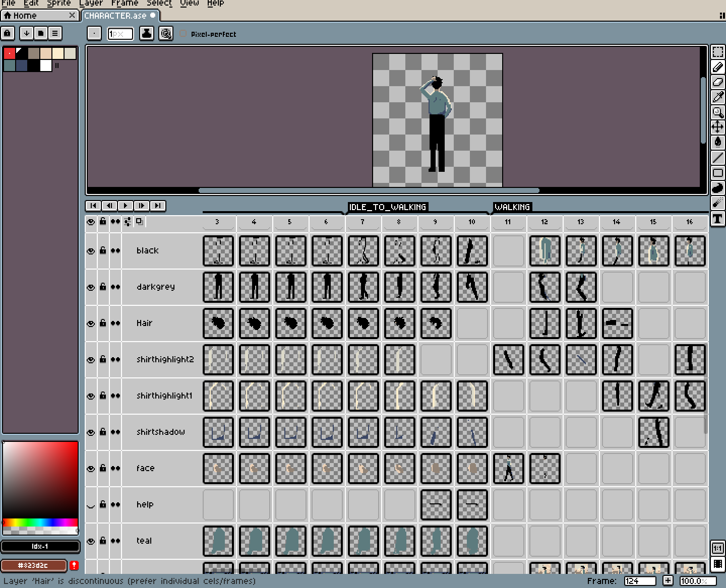Select the white swatch in the palette
The height and width of the screenshot is (588, 726).
(45, 65)
